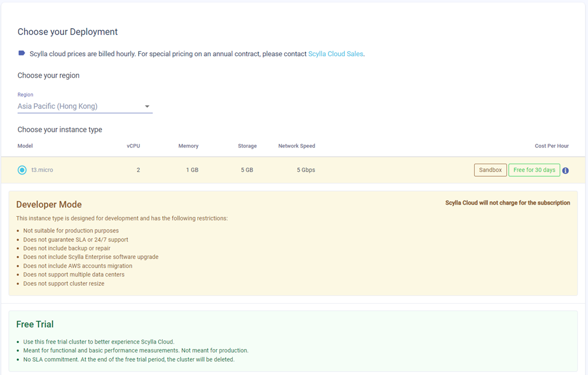Viewport: 588px width, 375px height.
Task: Click 'Scylla Cloud will not charge for the subscription'
Action: click(508, 203)
